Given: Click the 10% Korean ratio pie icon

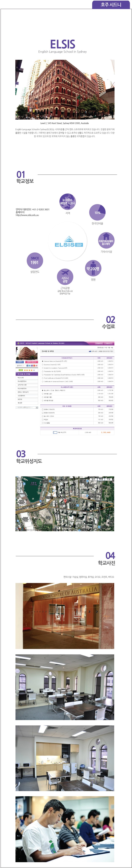Looking at the screenshot, I should click(x=97, y=212).
